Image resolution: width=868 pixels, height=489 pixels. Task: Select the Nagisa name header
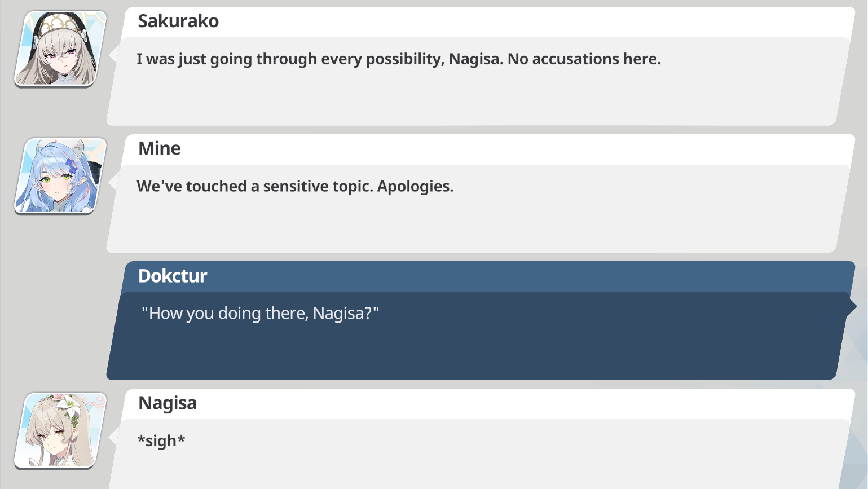coord(168,403)
